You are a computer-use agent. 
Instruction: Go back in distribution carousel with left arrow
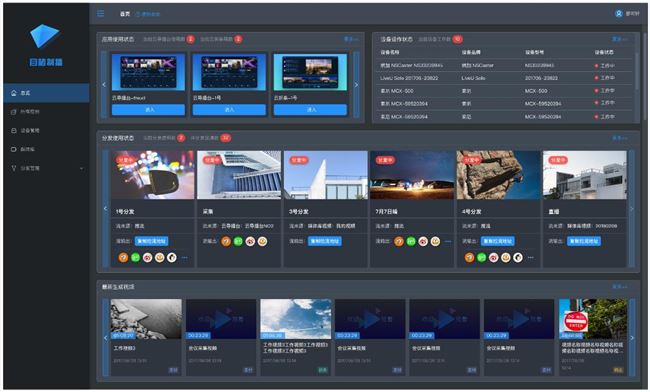pos(105,208)
